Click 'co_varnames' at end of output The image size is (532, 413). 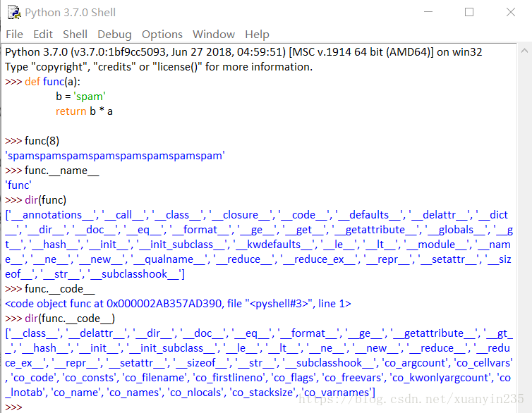pos(337,393)
